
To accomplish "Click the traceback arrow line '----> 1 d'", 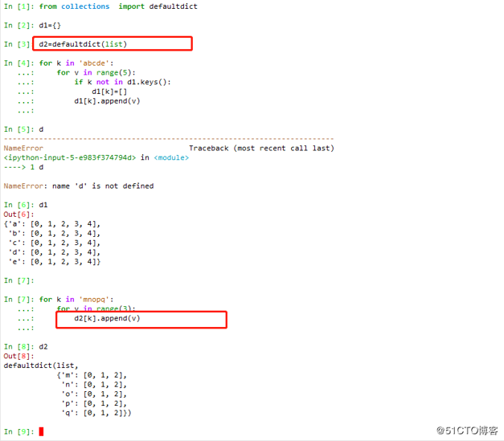I will pos(23,167).
